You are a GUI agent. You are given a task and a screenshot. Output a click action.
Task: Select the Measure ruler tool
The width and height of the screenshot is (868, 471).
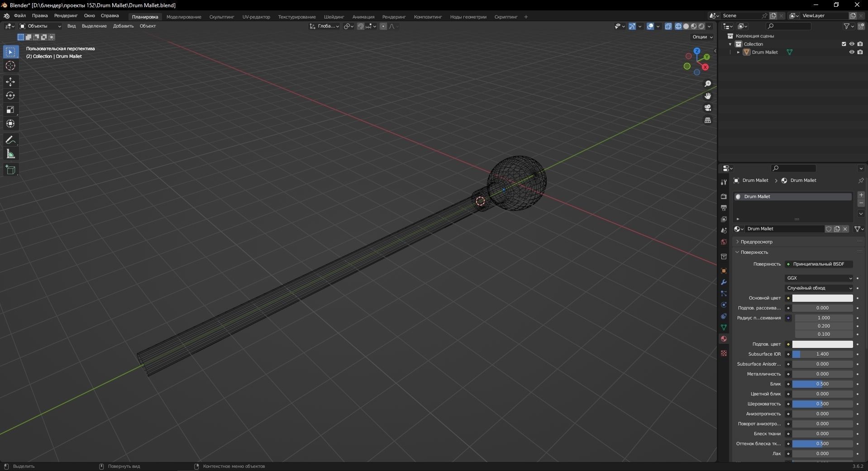pos(10,154)
